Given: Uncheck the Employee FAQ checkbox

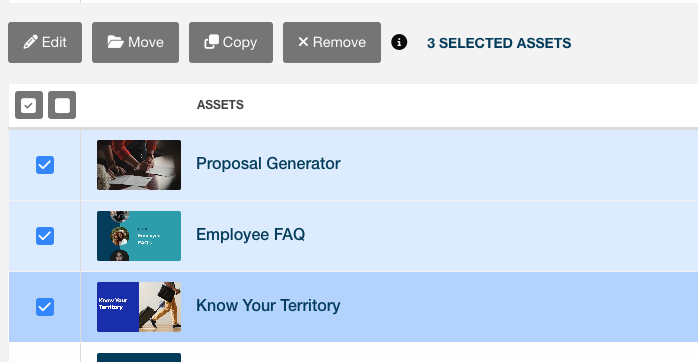Looking at the screenshot, I should click(x=45, y=236).
